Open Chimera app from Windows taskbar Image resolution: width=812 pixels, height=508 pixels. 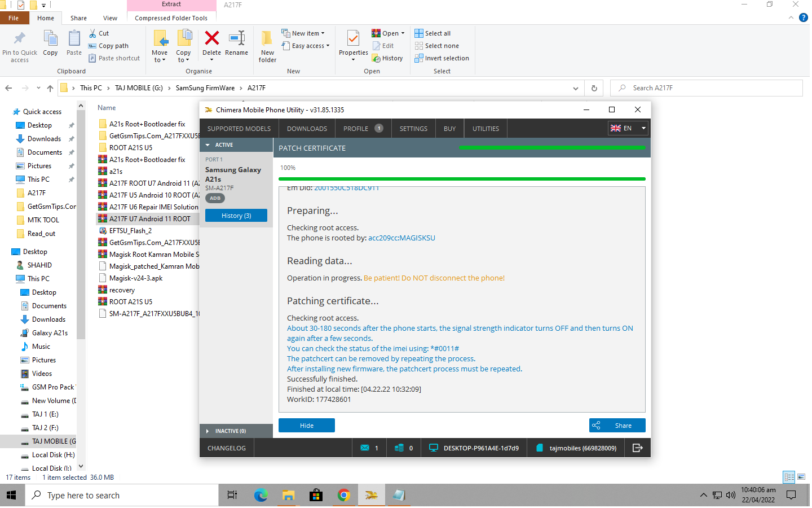[371, 496]
